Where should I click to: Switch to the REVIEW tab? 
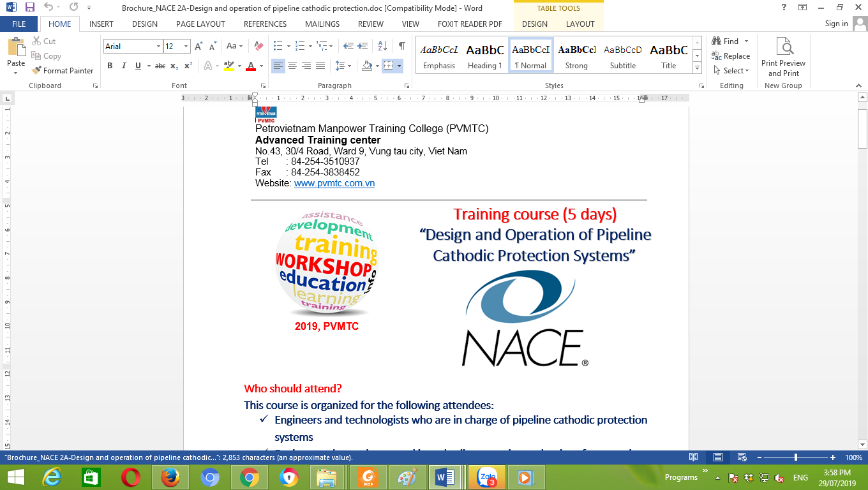pos(371,24)
